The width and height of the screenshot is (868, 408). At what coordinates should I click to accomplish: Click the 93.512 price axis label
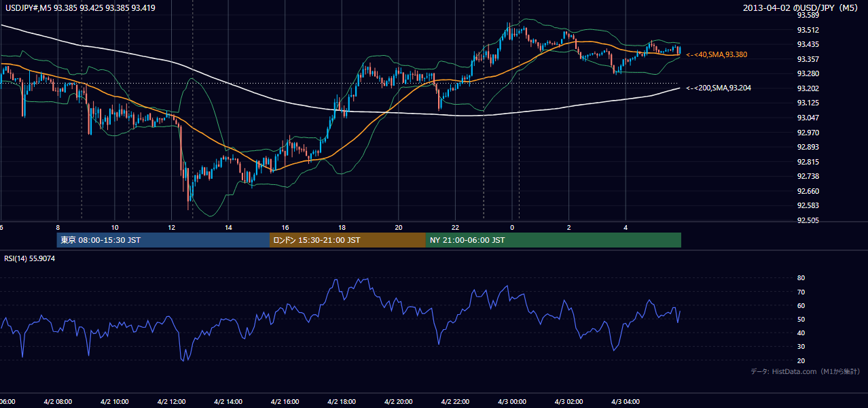coord(808,30)
